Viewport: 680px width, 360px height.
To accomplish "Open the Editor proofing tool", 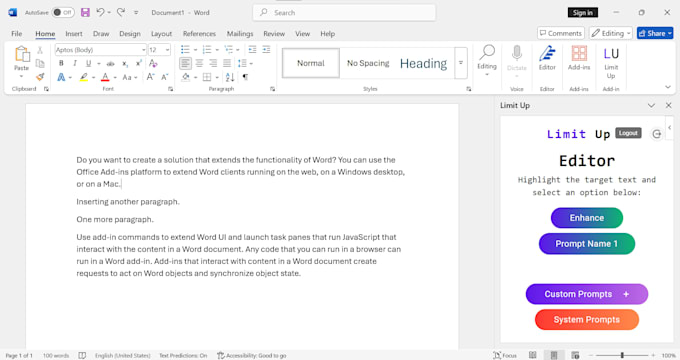I will [547, 58].
